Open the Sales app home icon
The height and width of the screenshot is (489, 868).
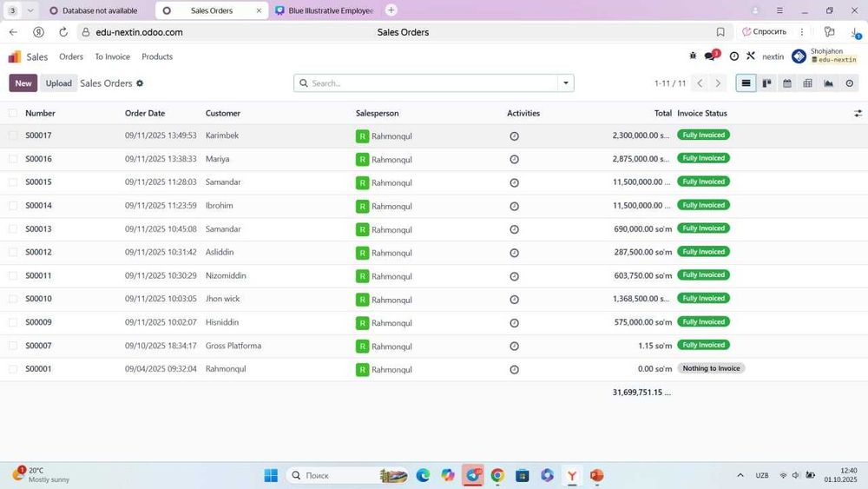tap(15, 56)
